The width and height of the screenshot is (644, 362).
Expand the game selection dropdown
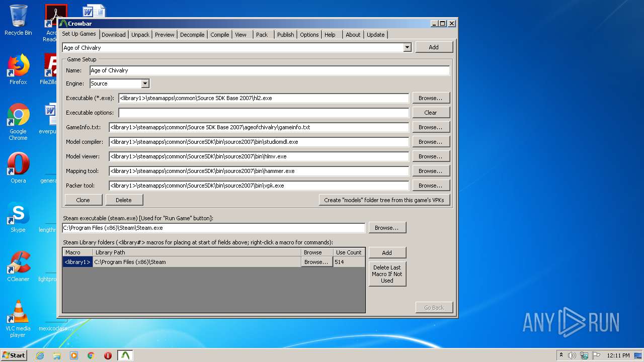(408, 47)
